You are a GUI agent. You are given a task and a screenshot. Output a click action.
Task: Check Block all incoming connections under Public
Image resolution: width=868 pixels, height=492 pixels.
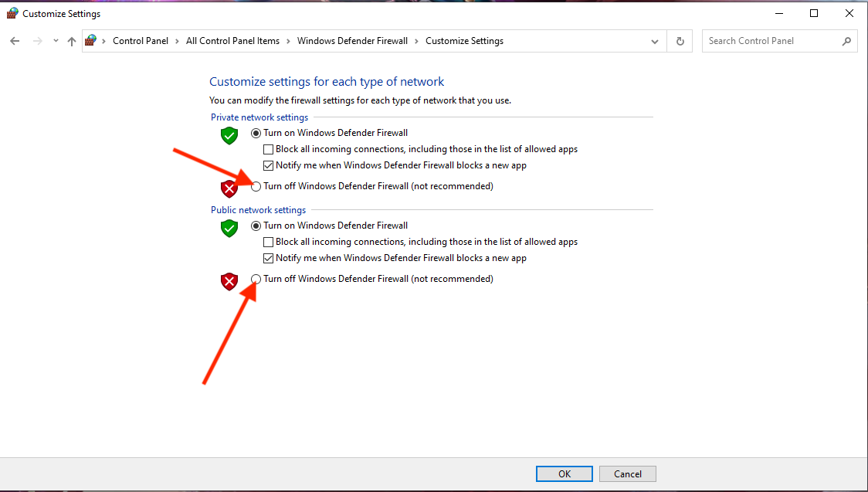pos(269,242)
